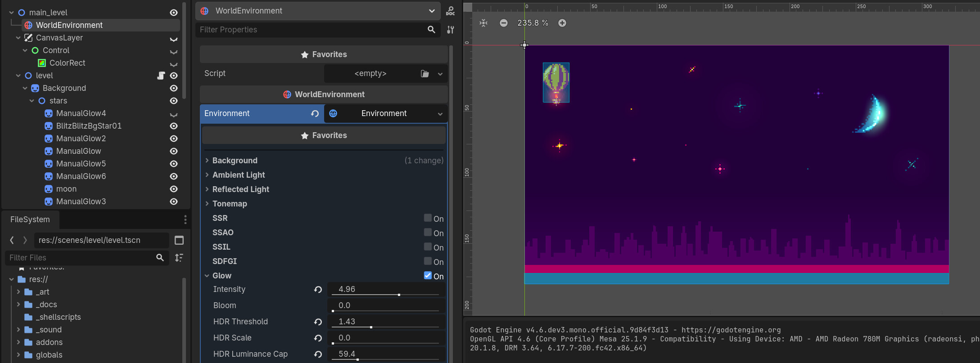980x363 pixels.
Task: Open the object documentation tools icon
Action: pos(450,11)
